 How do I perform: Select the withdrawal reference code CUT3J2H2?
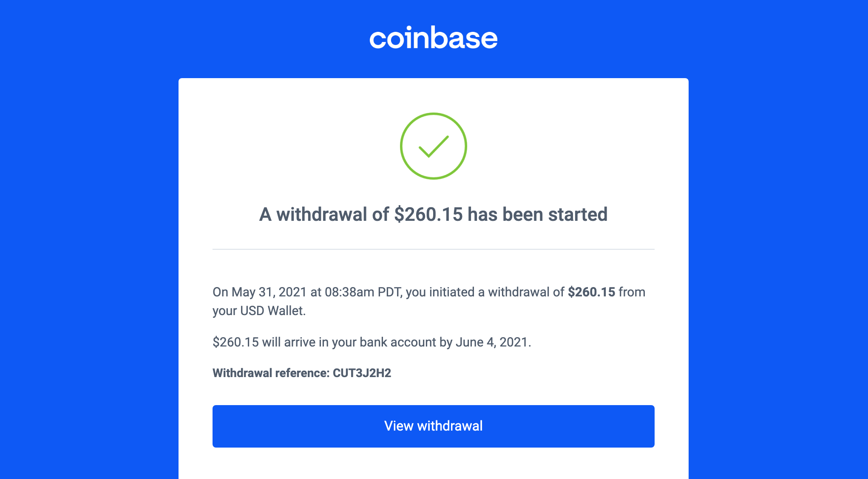[362, 373]
